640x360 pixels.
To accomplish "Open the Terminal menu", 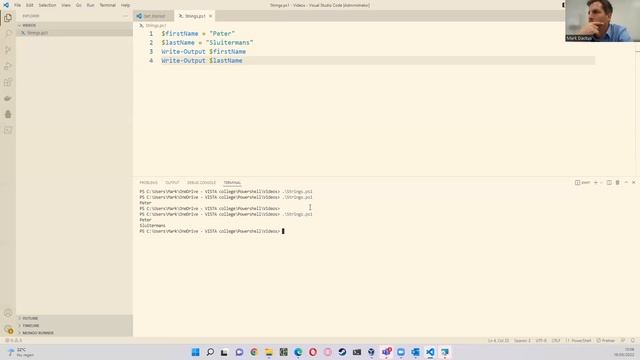I will [x=108, y=5].
